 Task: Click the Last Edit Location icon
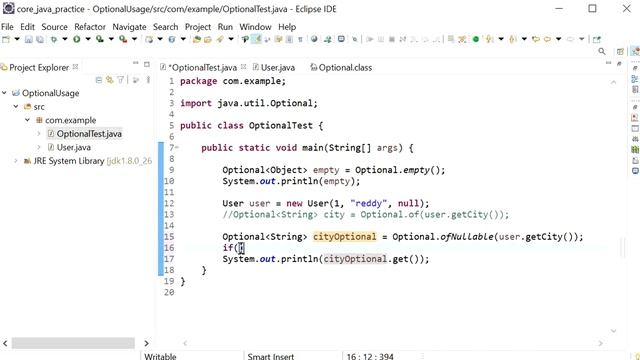tap(536, 39)
